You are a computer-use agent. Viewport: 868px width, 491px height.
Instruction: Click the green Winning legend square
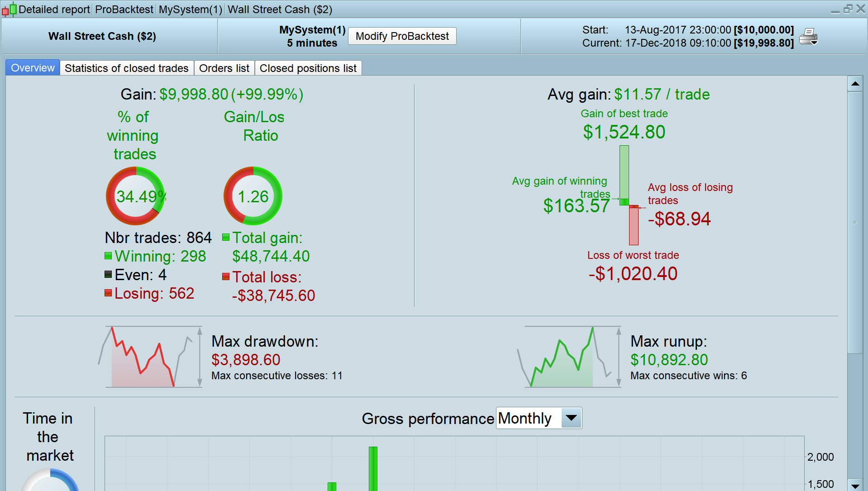click(x=108, y=256)
